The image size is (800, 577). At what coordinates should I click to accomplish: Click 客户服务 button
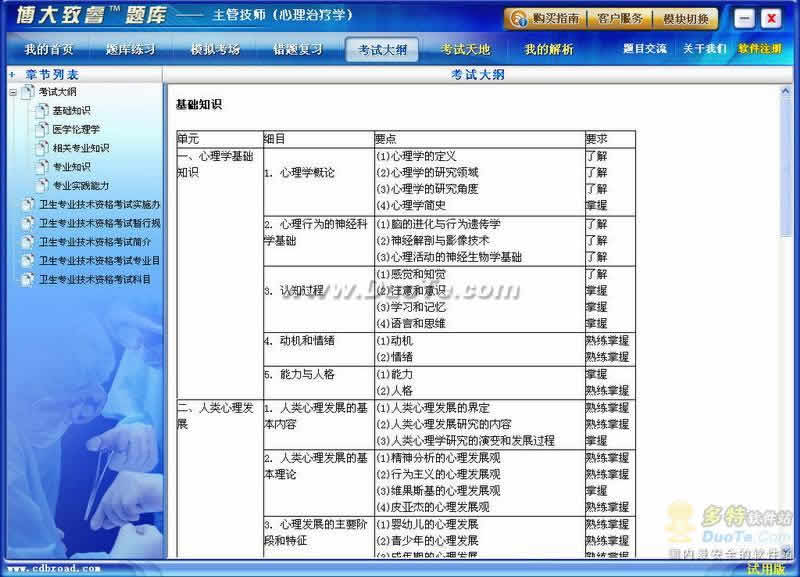[x=620, y=19]
